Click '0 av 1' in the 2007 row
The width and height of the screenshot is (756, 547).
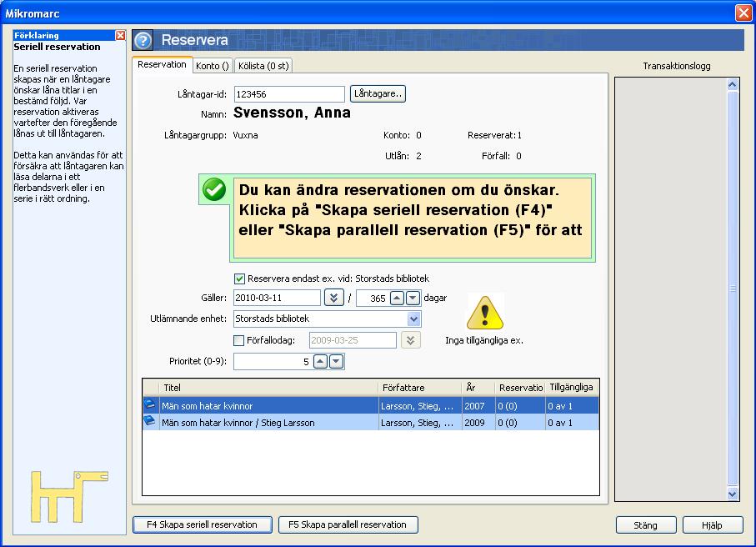560,406
